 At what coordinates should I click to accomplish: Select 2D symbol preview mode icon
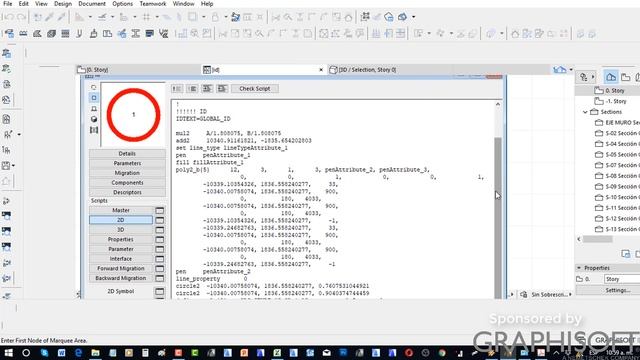[94, 98]
